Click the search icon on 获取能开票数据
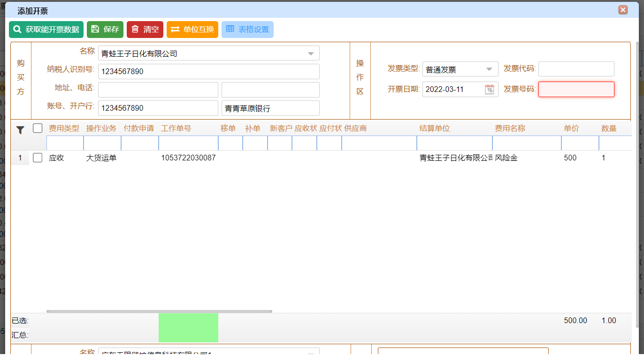The width and height of the screenshot is (644, 355). 17,30
